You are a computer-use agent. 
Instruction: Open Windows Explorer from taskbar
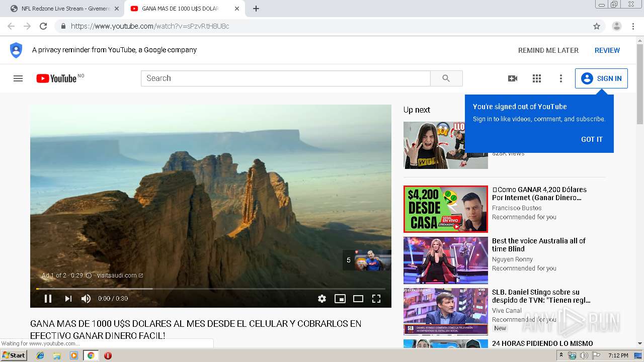tap(57, 355)
